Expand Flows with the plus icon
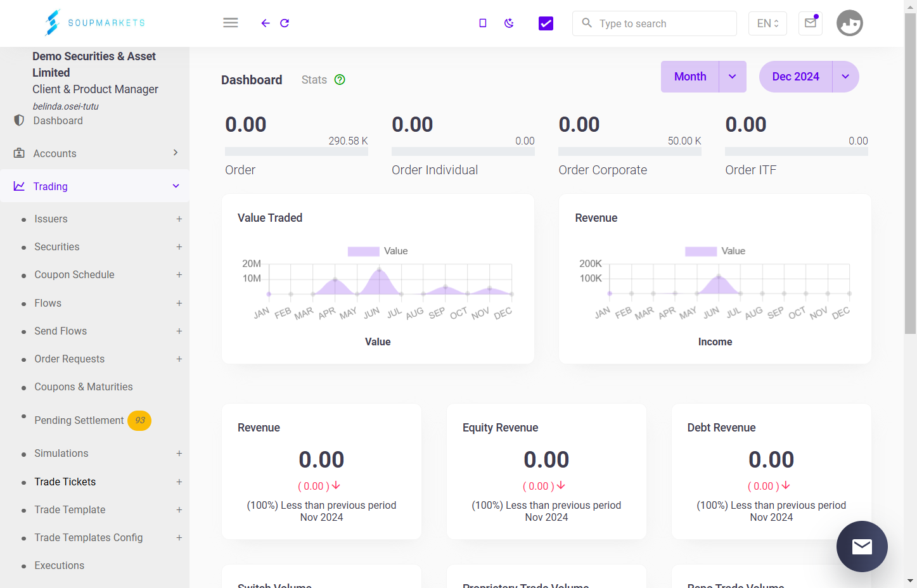 179,304
